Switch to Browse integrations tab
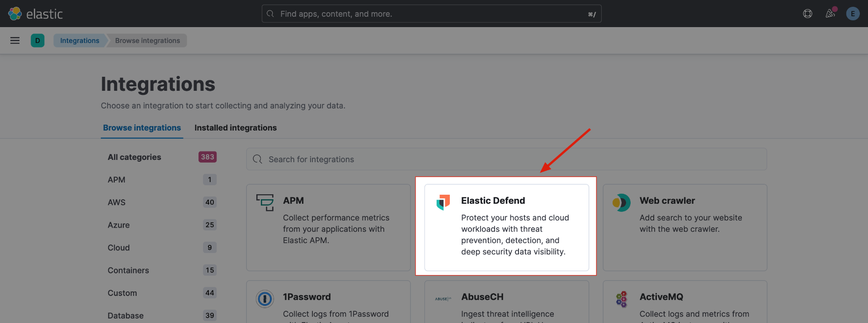The image size is (868, 323). pos(142,128)
